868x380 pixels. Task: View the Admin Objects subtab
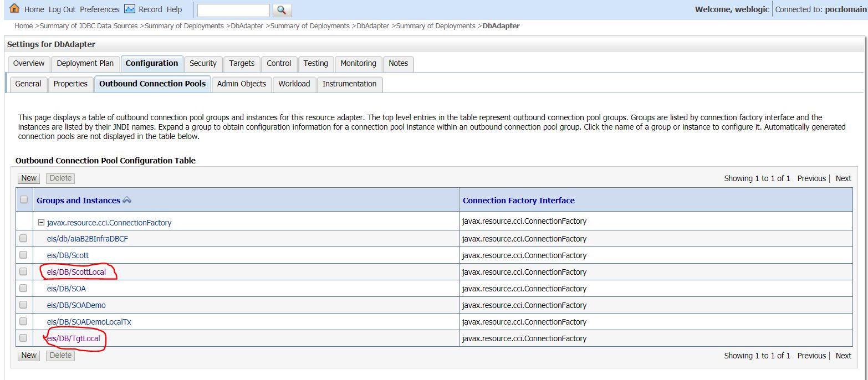coord(241,84)
